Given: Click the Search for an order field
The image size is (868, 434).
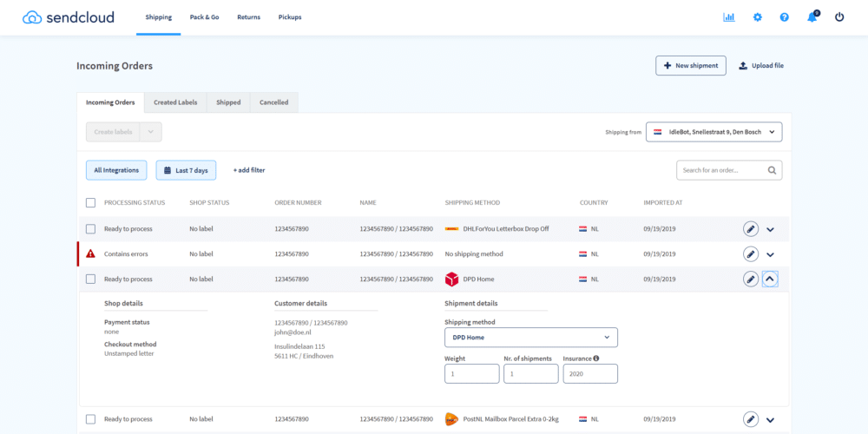Looking at the screenshot, I should click(x=729, y=170).
